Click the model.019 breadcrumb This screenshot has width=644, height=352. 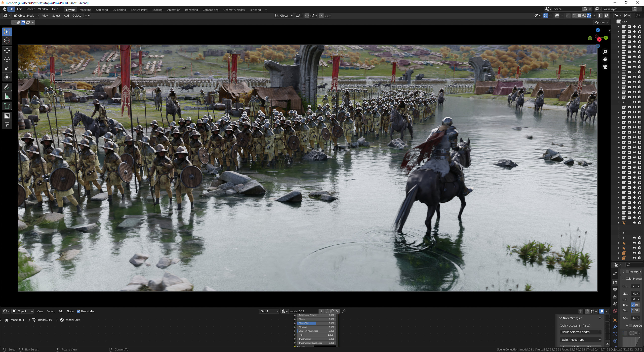coord(45,320)
